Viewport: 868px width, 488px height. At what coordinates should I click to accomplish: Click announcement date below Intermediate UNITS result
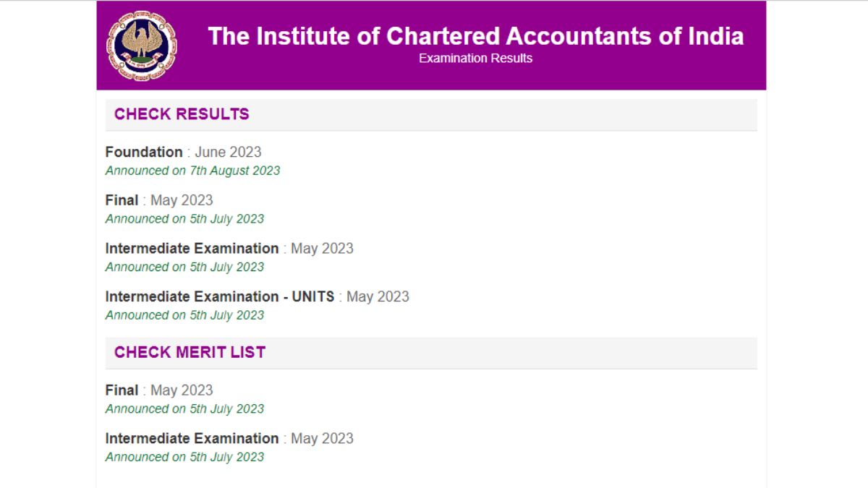[x=185, y=315]
